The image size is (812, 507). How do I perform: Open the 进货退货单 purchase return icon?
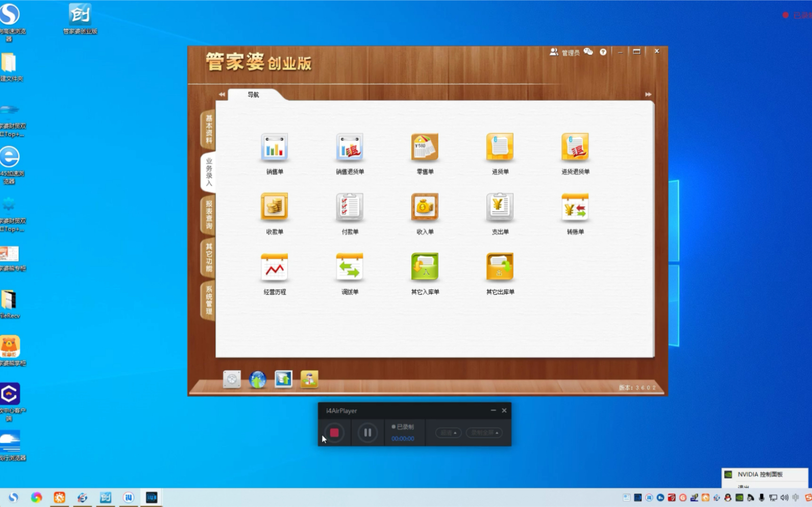point(575,147)
